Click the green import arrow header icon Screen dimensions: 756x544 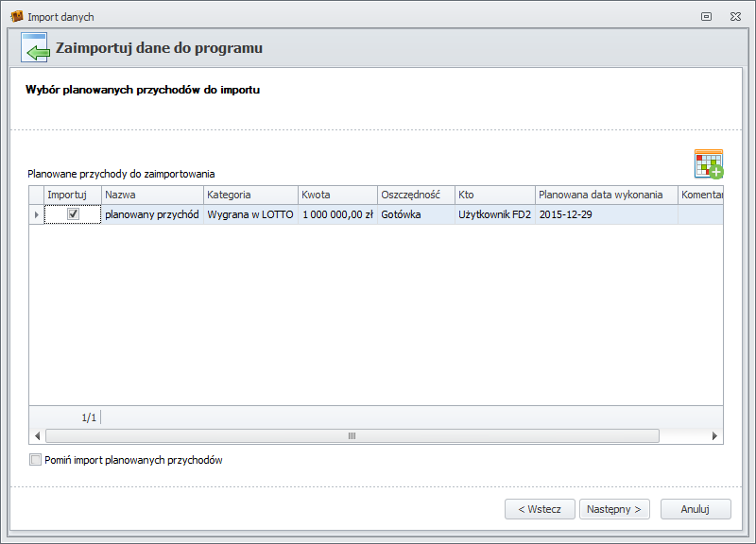pyautogui.click(x=35, y=48)
